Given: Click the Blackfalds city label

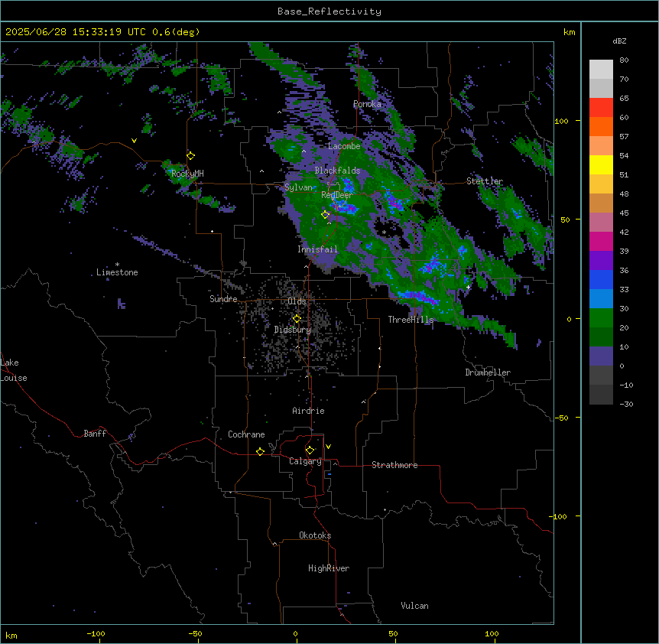Looking at the screenshot, I should tap(337, 171).
